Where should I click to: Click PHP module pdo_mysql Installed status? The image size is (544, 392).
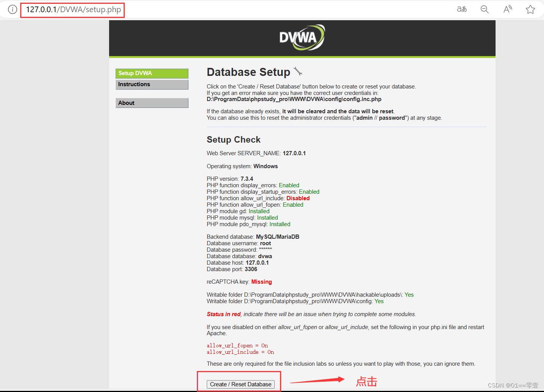280,224
